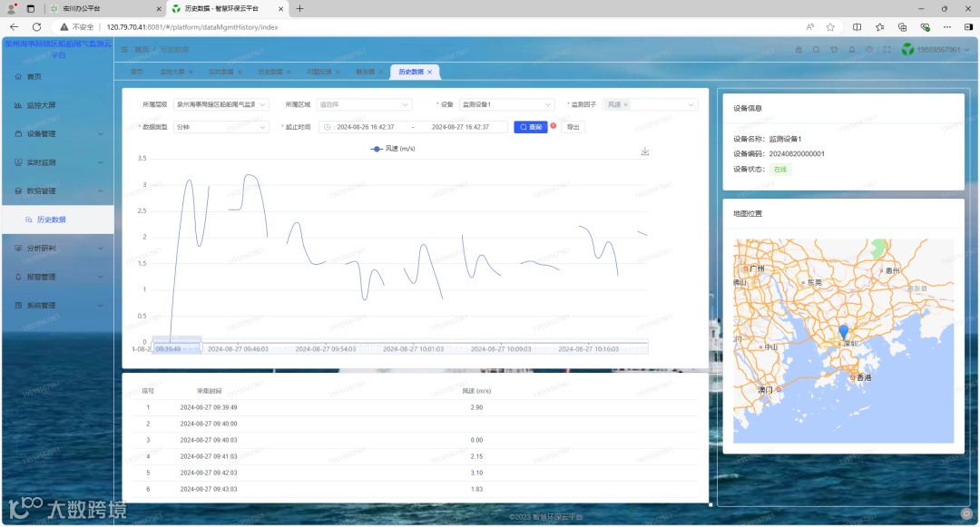Image resolution: width=980 pixels, height=527 pixels.
Task: Expand 分析研判 sidebar menu
Action: [58, 248]
